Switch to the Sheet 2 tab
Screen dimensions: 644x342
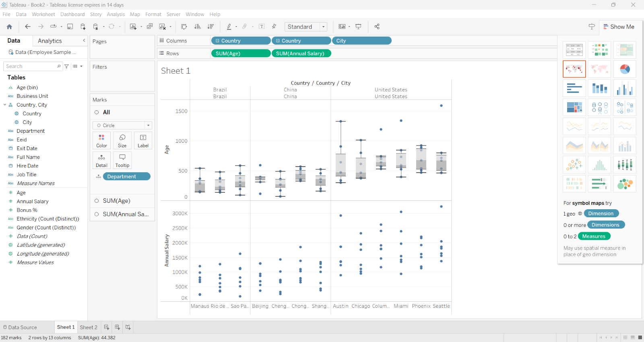[x=89, y=327]
